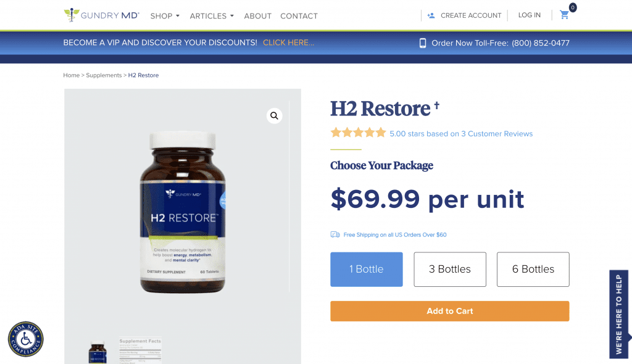
Task: Expand the SHOP dropdown menu
Action: pos(165,16)
